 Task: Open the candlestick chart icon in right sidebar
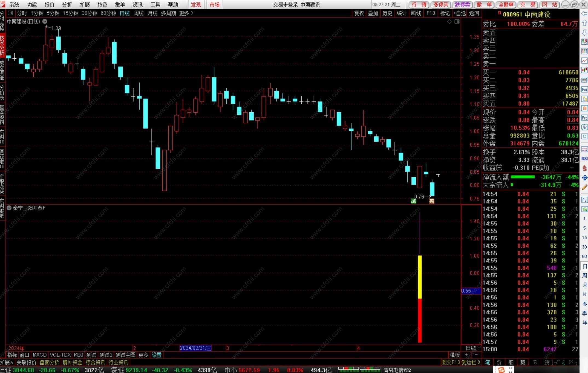[x=584, y=70]
